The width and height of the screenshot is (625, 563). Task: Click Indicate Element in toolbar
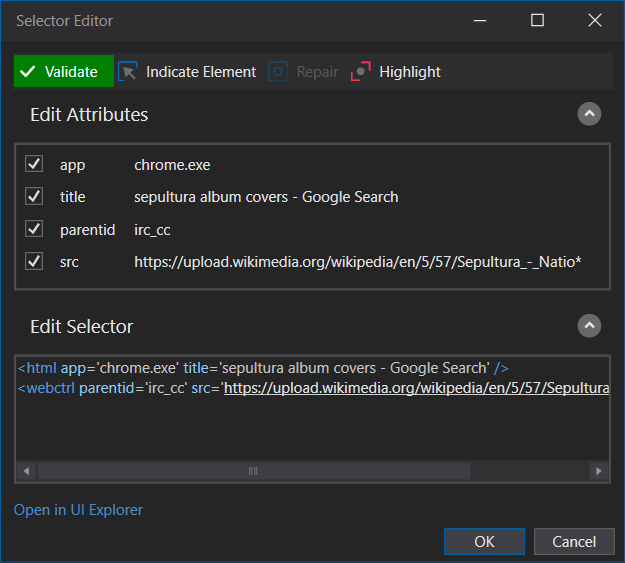(x=187, y=72)
